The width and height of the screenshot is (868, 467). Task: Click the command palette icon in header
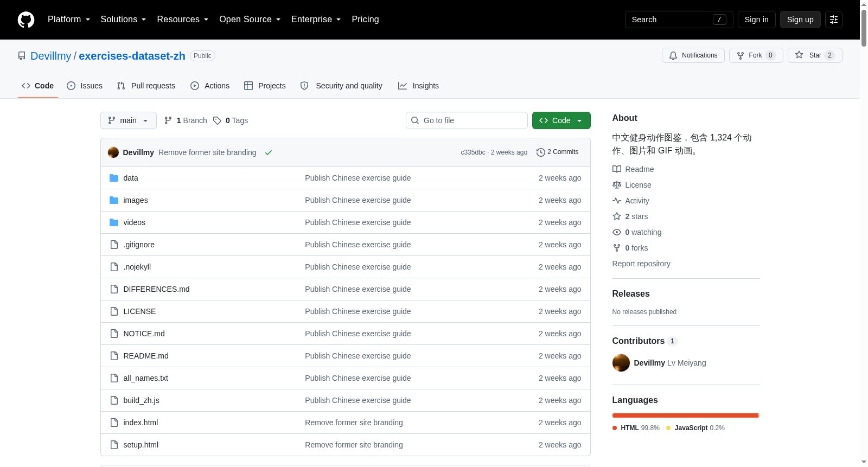[834, 20]
